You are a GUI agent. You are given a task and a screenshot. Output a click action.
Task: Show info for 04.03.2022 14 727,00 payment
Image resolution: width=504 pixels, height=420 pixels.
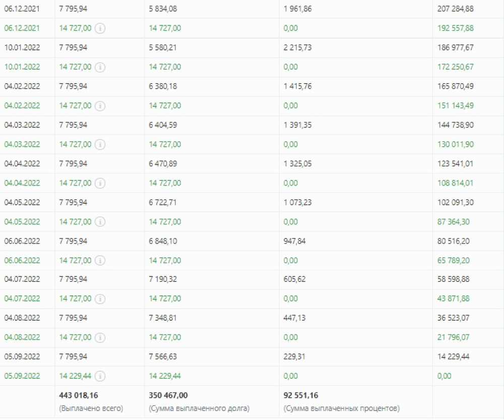[100, 144]
